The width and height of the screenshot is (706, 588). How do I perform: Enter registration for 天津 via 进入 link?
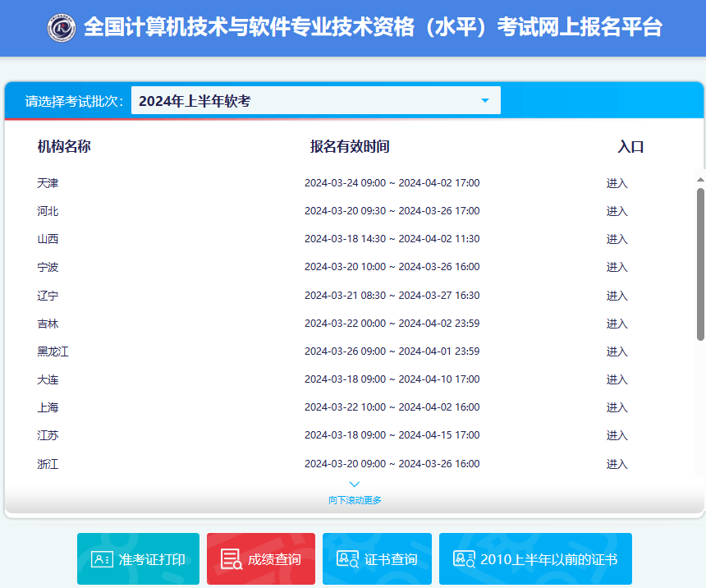point(617,182)
